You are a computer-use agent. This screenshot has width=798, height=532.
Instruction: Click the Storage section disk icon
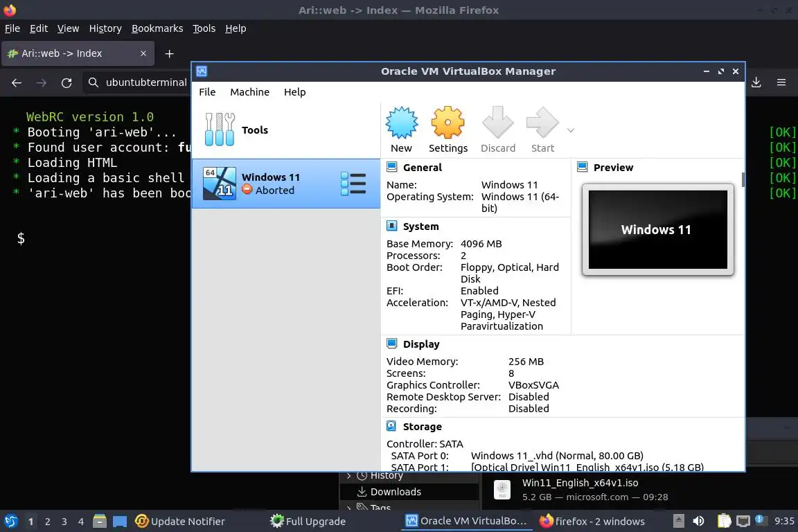391,426
